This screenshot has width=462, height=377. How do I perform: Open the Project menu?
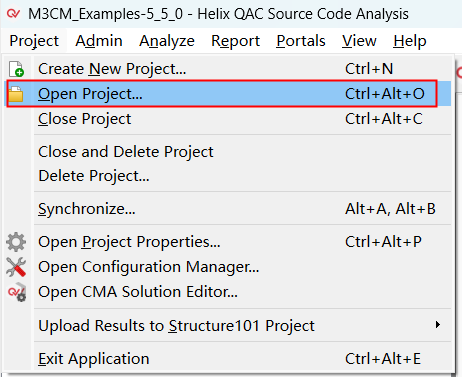(x=34, y=41)
